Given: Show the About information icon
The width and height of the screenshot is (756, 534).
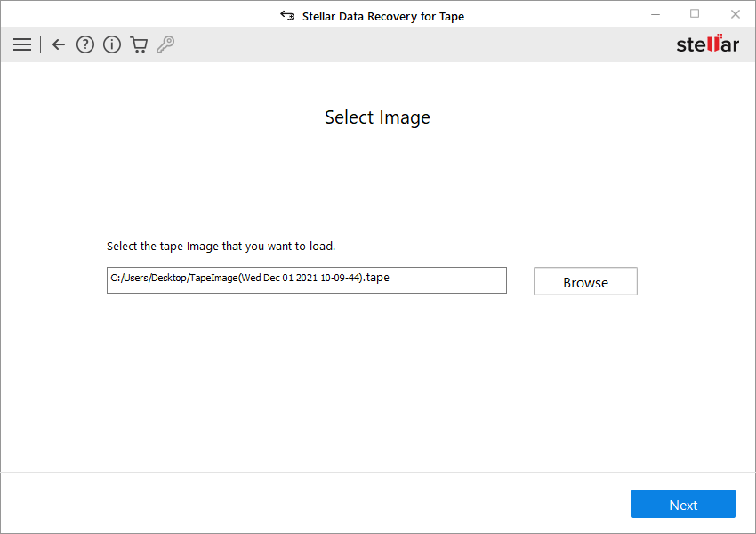Looking at the screenshot, I should pos(112,44).
